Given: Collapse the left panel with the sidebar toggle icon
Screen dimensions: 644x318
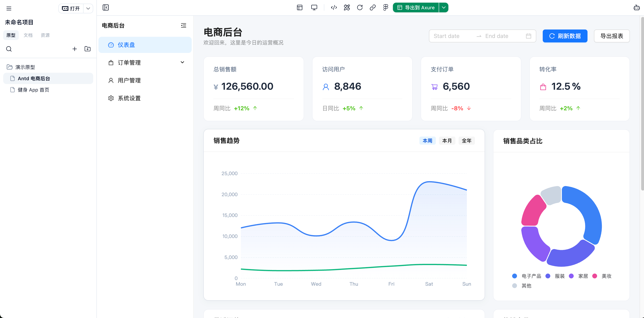Looking at the screenshot, I should 106,7.
